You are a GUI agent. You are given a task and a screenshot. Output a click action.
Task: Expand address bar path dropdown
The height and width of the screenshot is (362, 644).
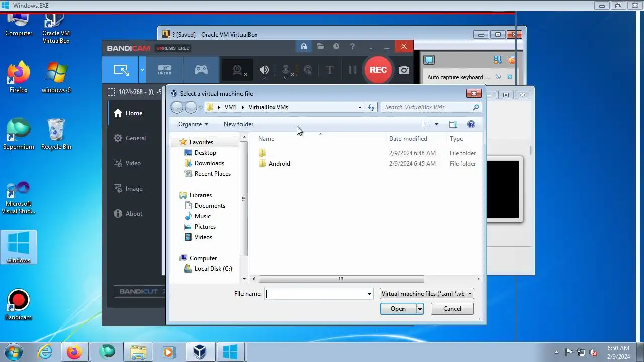360,107
